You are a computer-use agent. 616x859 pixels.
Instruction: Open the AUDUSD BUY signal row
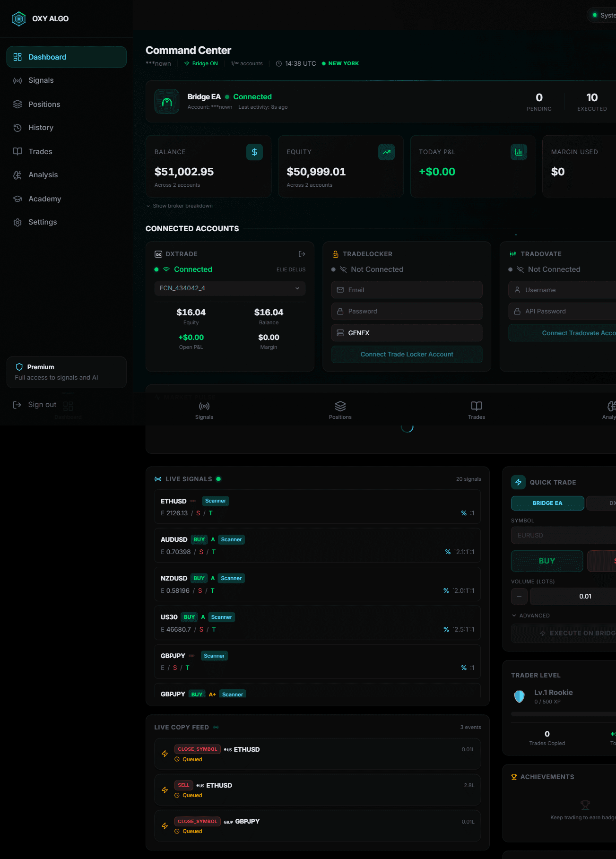pyautogui.click(x=317, y=546)
